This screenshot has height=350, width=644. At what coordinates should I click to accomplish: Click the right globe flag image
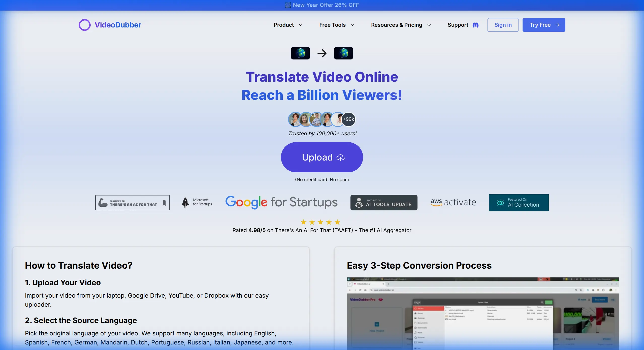tap(343, 53)
